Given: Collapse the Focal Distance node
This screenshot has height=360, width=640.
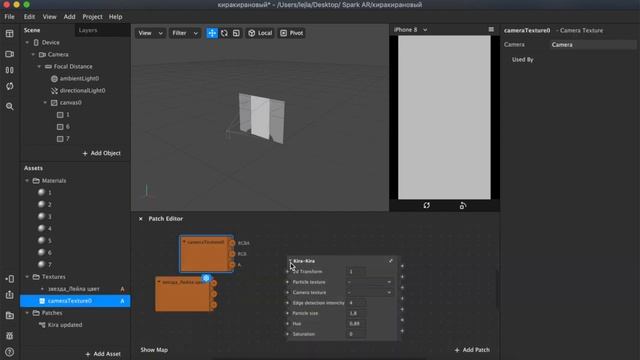Looking at the screenshot, I should 39,67.
